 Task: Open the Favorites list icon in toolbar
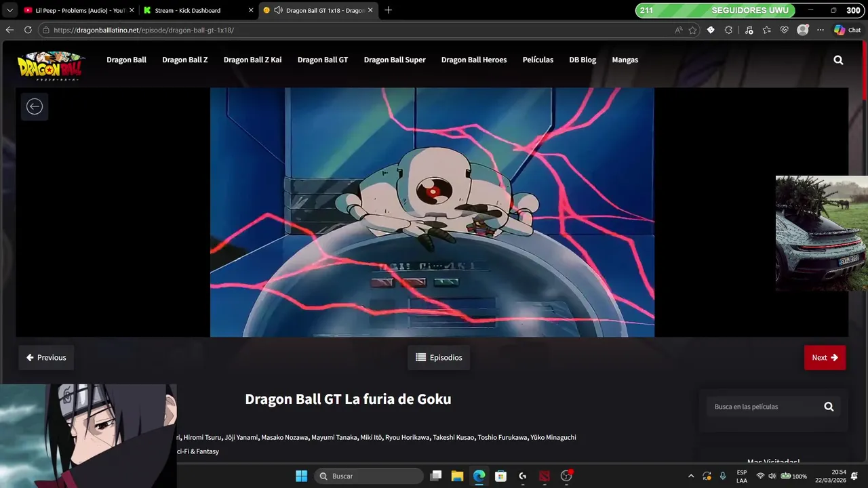pyautogui.click(x=766, y=30)
